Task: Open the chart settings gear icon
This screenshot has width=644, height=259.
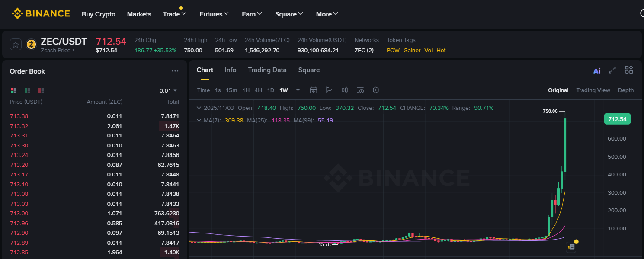Action: click(x=375, y=90)
